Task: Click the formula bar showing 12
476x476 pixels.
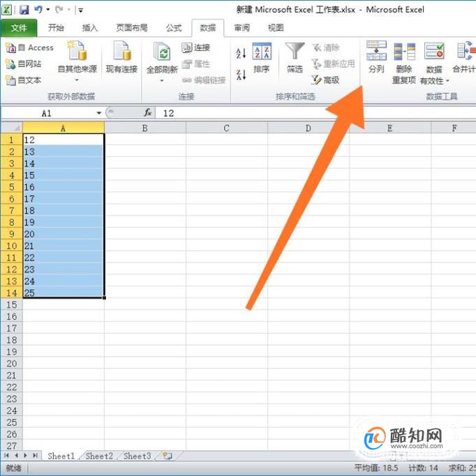Action: 315,114
